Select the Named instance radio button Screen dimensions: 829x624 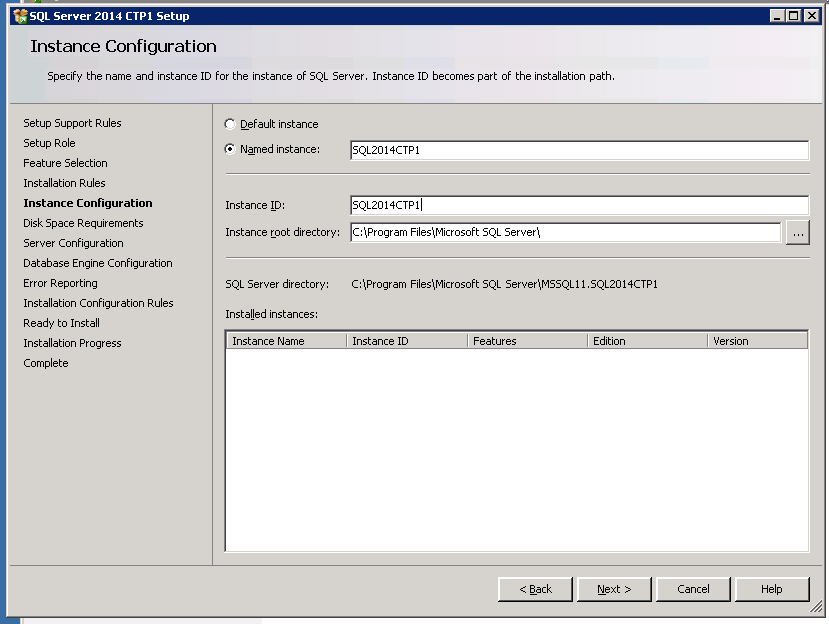tap(231, 149)
